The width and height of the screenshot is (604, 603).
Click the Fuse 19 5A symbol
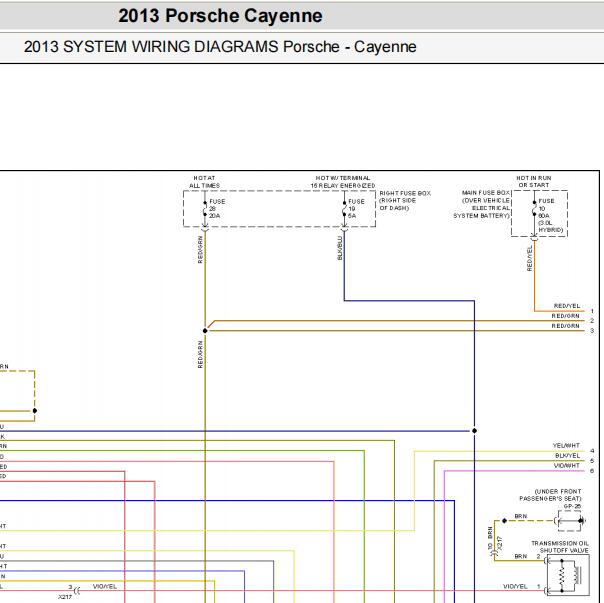point(344,209)
